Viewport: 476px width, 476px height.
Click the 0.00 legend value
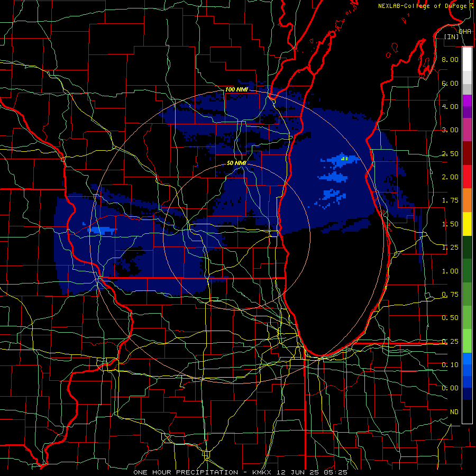point(450,388)
